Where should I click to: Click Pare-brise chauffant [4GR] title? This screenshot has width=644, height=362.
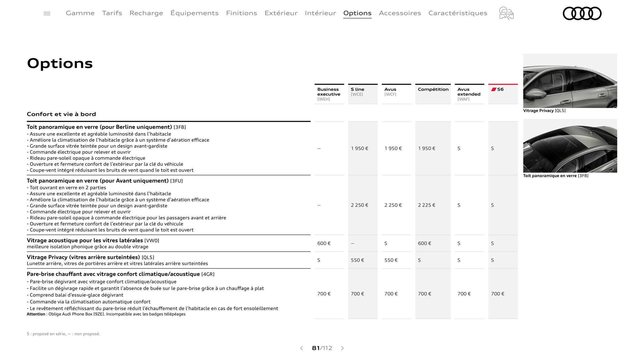coord(120,274)
